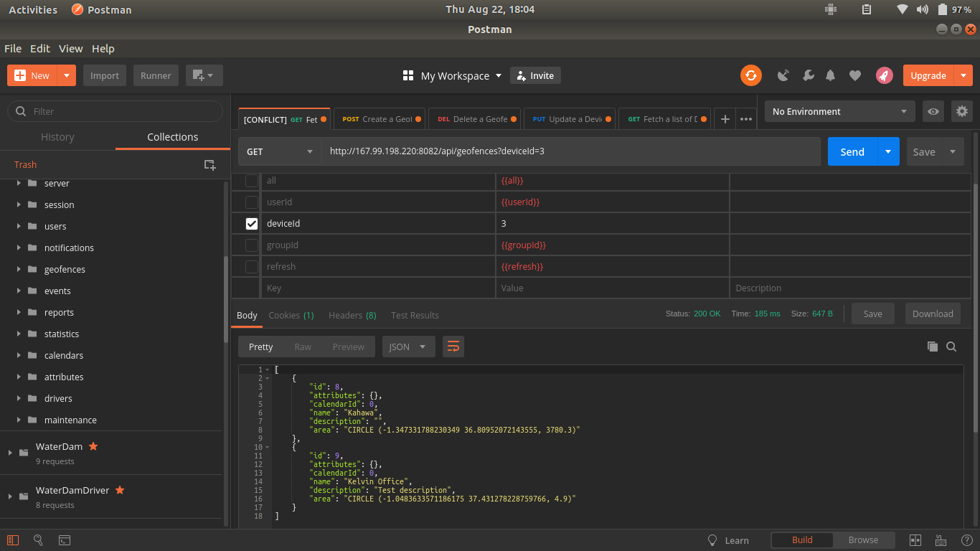Open the new window plus icon
This screenshot has width=980, height=551.
click(204, 75)
